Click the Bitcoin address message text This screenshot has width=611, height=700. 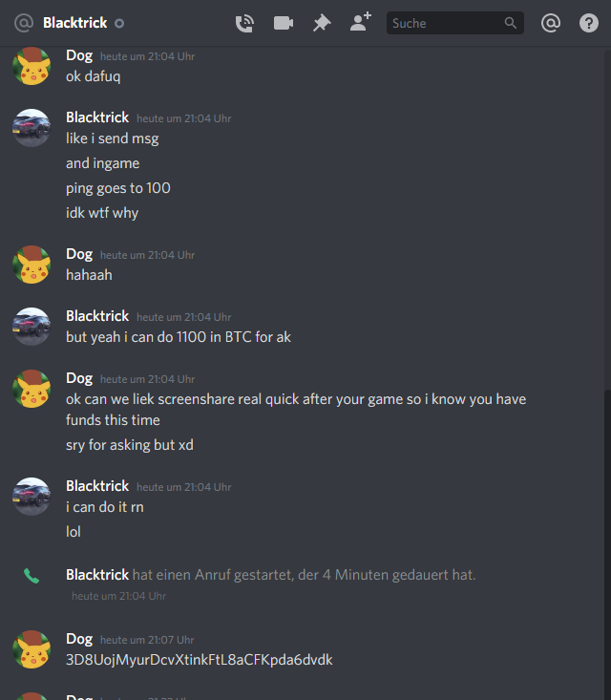[200, 660]
